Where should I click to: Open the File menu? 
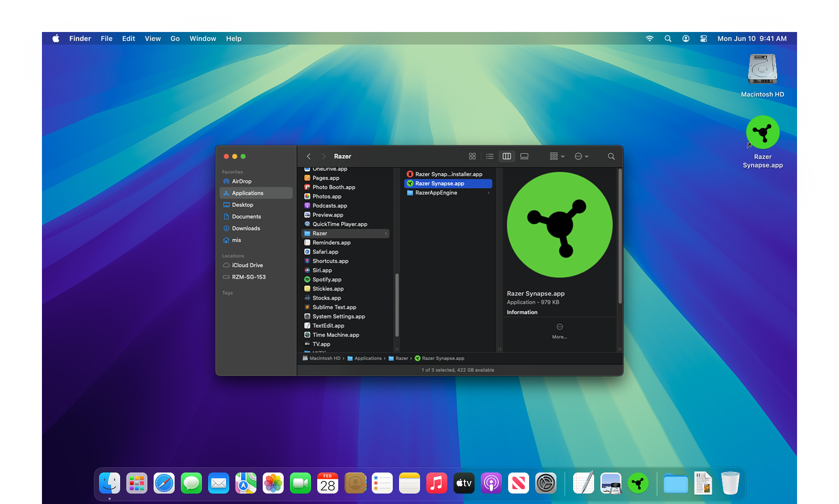pyautogui.click(x=106, y=38)
